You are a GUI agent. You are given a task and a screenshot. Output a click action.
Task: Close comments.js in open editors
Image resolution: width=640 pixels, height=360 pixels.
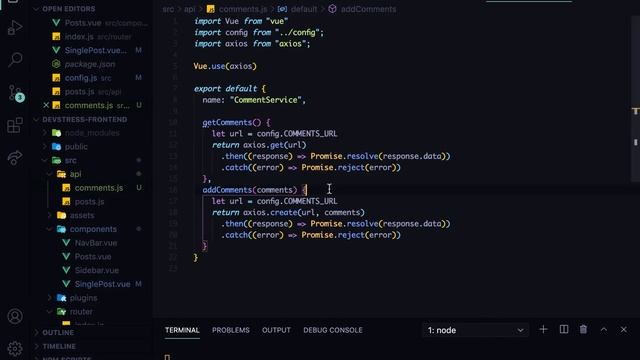(x=46, y=105)
